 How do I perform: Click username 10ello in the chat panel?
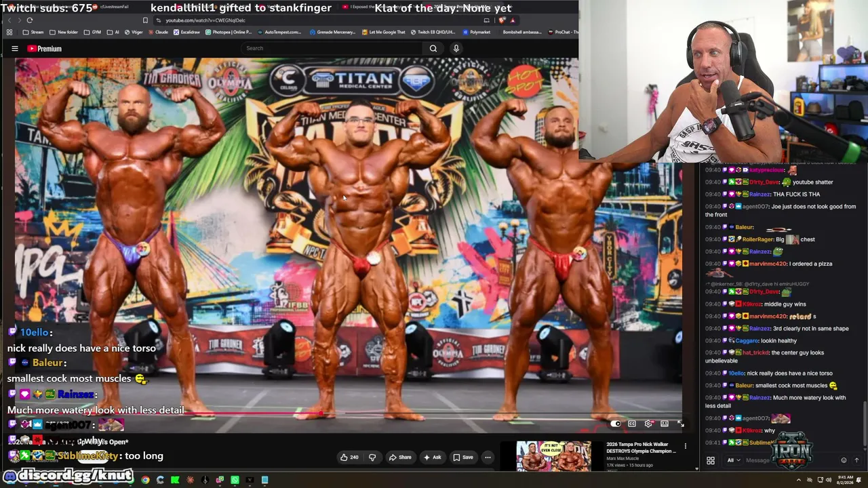click(x=736, y=373)
